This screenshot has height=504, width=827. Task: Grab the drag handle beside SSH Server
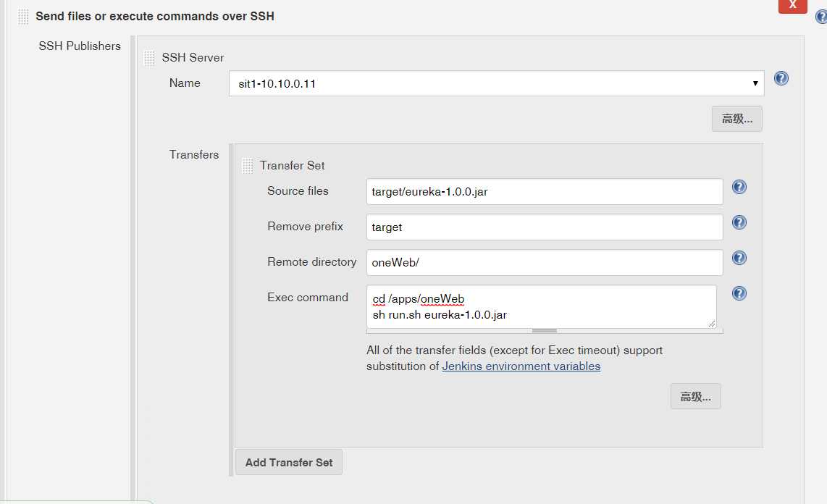149,58
